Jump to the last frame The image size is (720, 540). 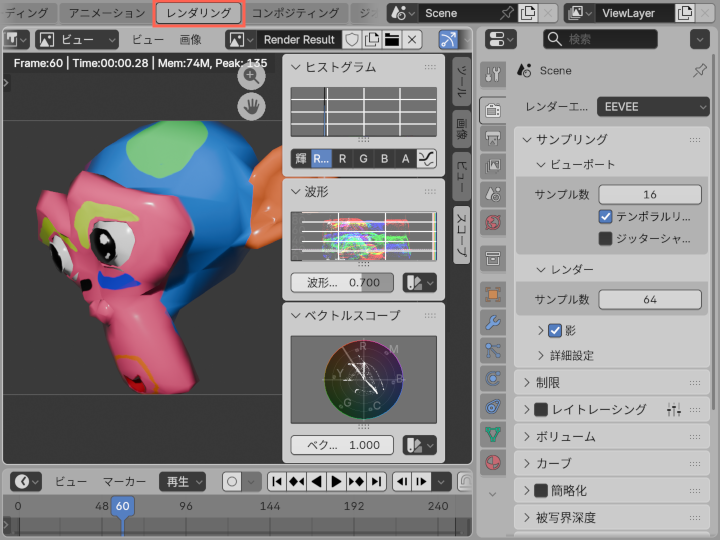[377, 482]
